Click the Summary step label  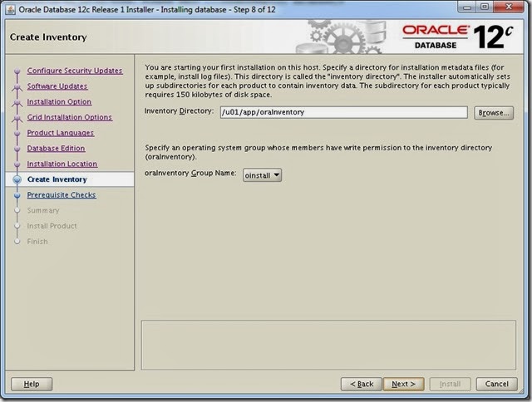[x=43, y=210]
